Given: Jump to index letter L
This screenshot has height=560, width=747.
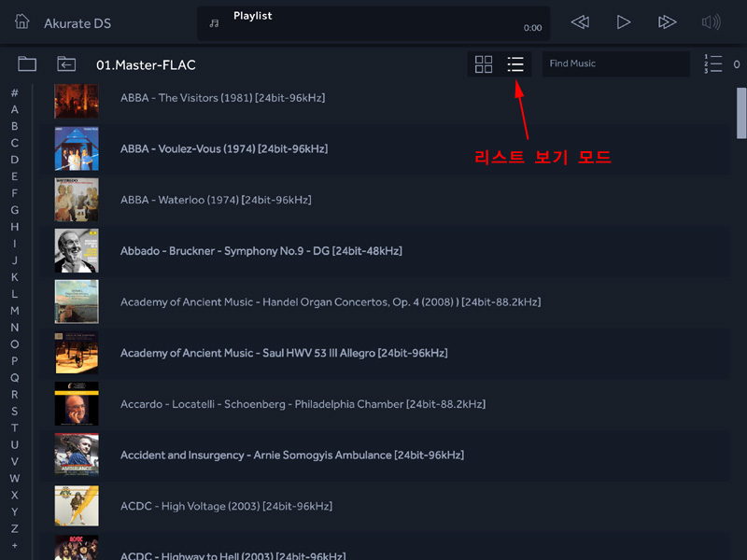Looking at the screenshot, I should click(15, 294).
